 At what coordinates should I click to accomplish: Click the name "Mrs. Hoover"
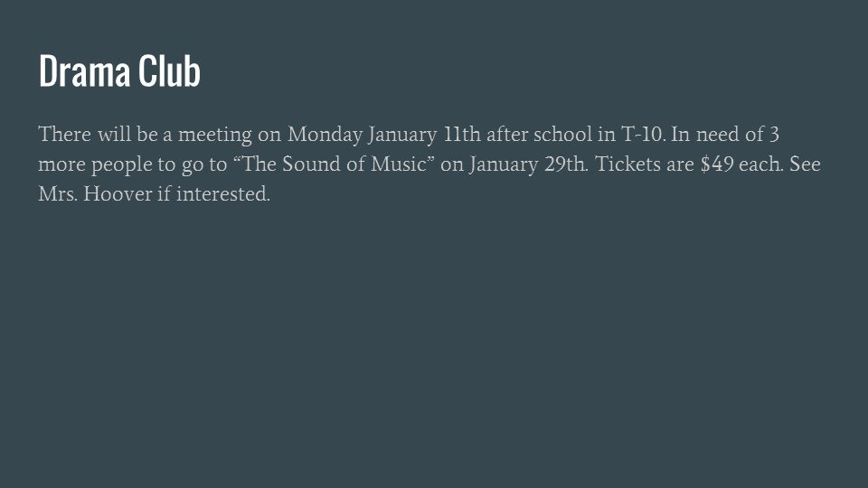coord(95,193)
